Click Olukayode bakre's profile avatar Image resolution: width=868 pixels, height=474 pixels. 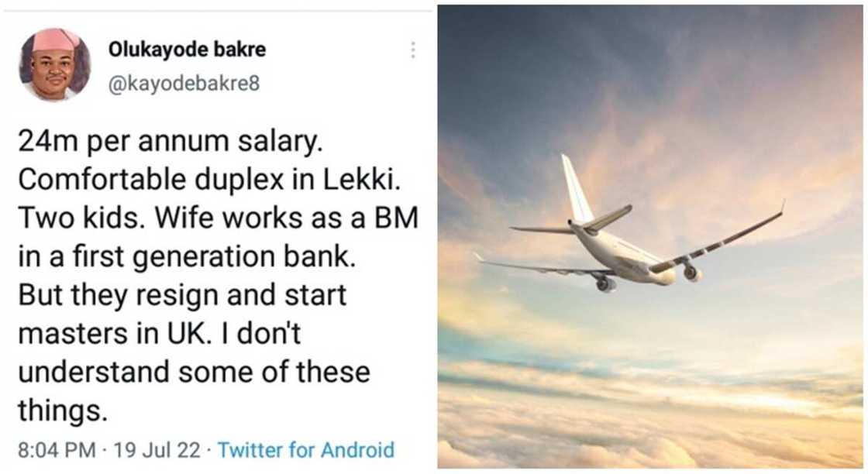[x=54, y=64]
